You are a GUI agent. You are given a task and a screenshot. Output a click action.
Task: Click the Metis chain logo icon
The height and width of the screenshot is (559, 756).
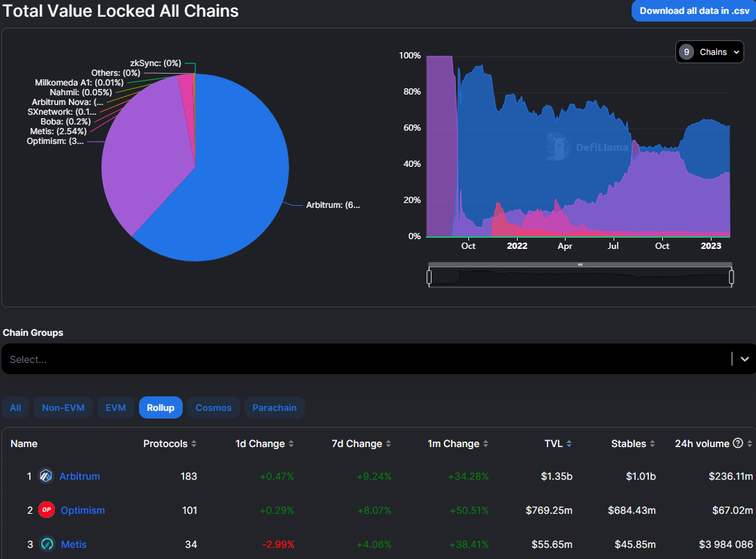[x=47, y=544]
